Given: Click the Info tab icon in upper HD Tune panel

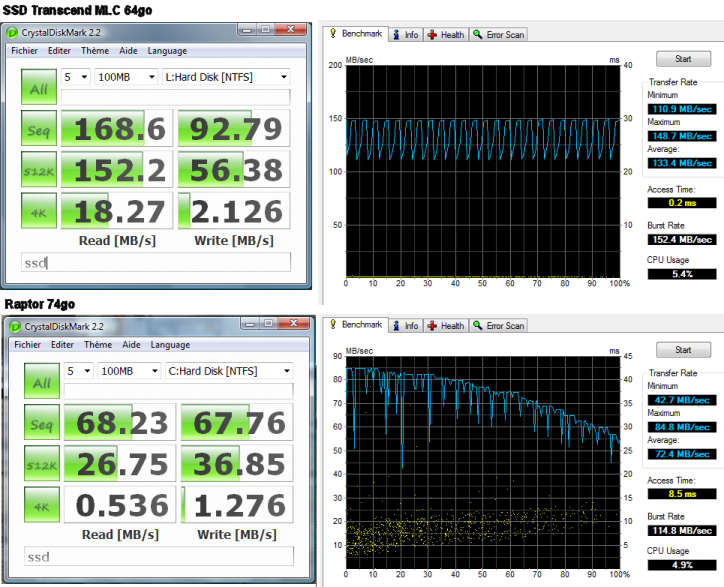Looking at the screenshot, I should coord(396,35).
